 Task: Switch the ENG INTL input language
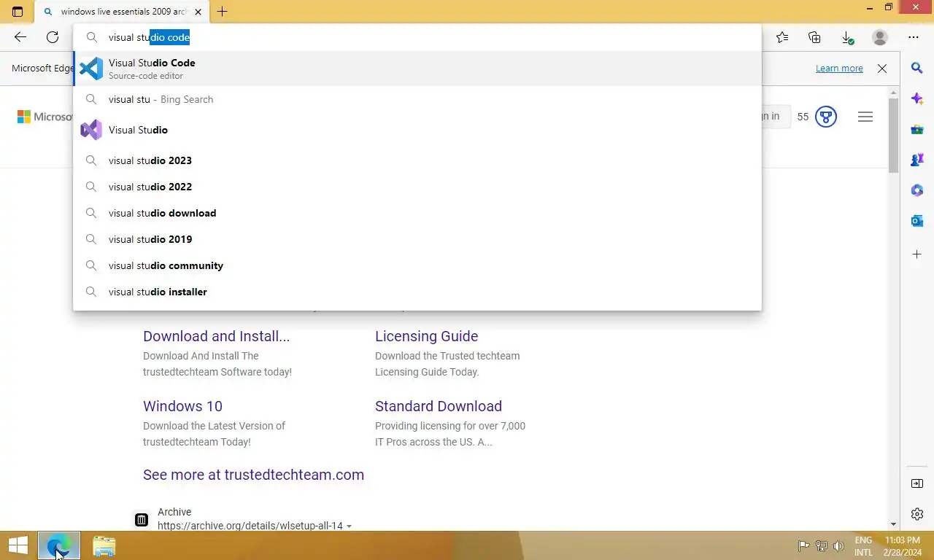(863, 546)
